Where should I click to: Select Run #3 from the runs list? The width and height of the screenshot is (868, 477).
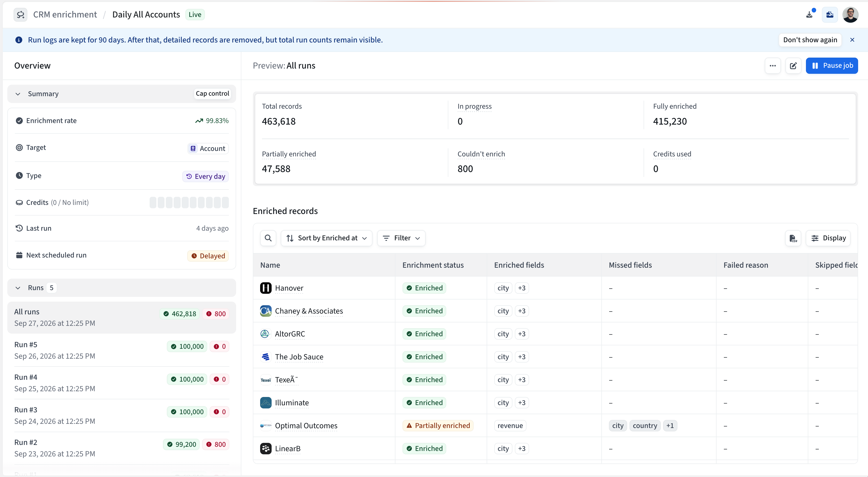(x=122, y=415)
